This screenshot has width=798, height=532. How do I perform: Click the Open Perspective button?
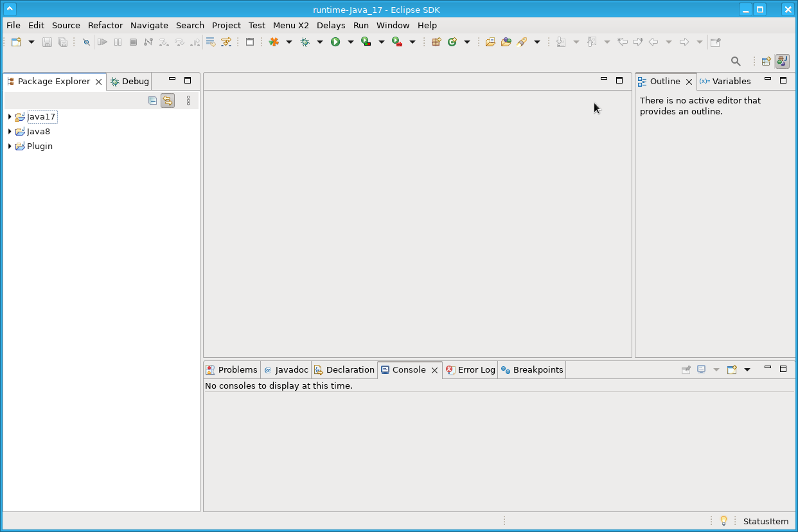pos(766,61)
